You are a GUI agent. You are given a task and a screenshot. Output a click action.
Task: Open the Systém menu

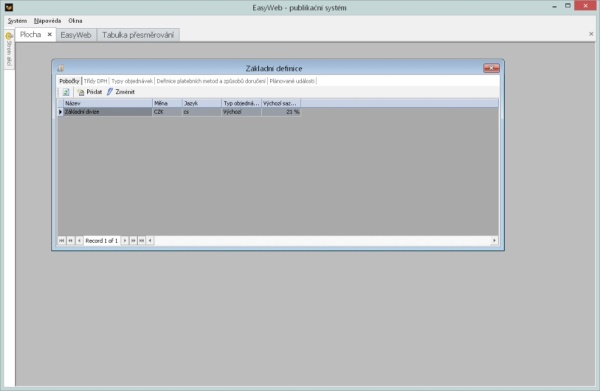[17, 21]
